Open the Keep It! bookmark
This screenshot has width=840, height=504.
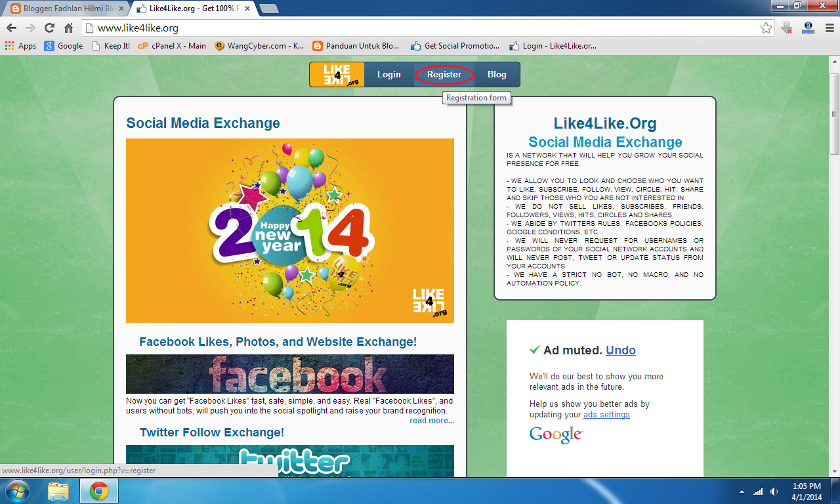tap(111, 46)
